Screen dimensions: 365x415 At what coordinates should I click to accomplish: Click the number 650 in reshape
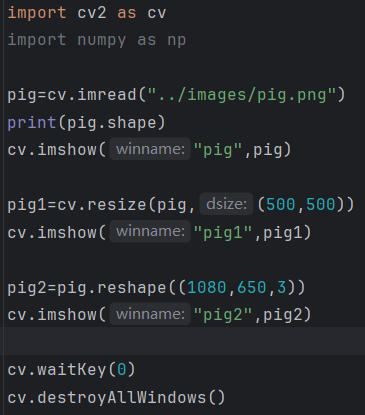[x=252, y=287]
